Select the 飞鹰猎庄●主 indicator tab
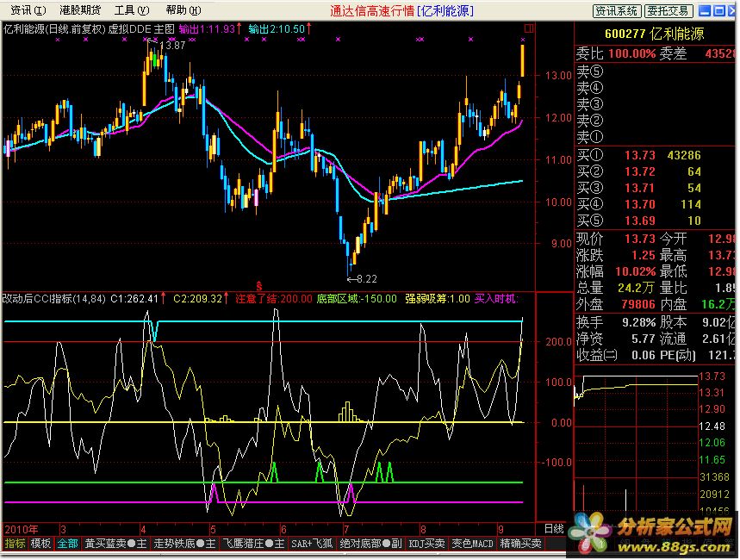 [x=253, y=544]
